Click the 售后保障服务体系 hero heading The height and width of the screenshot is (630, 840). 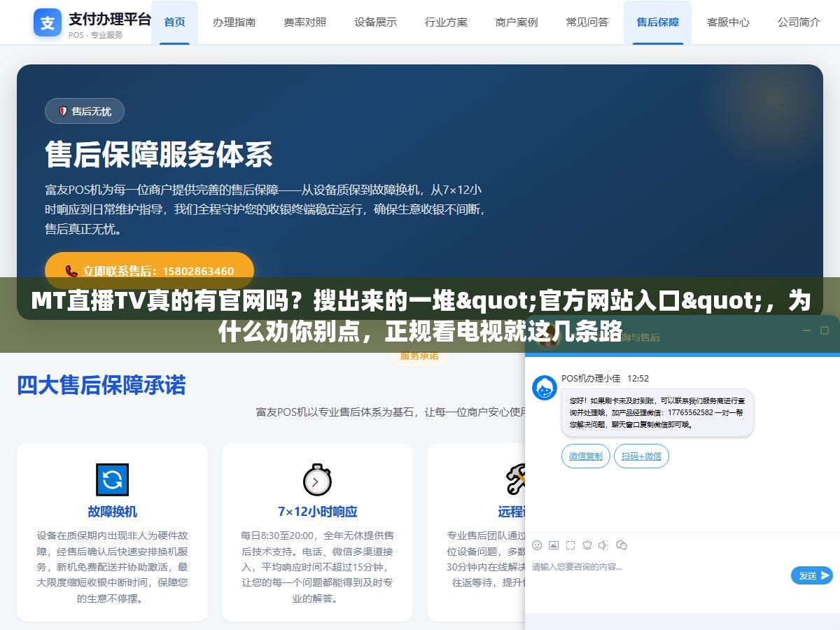click(x=159, y=155)
